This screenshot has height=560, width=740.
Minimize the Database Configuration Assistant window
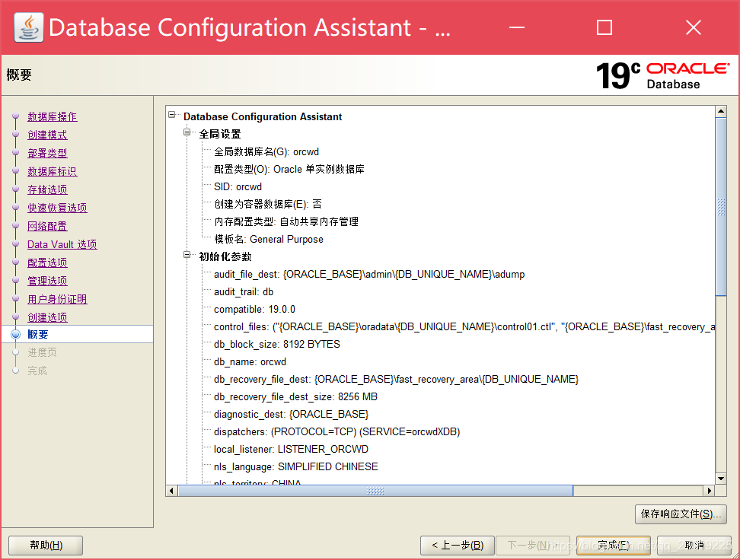coord(517,27)
